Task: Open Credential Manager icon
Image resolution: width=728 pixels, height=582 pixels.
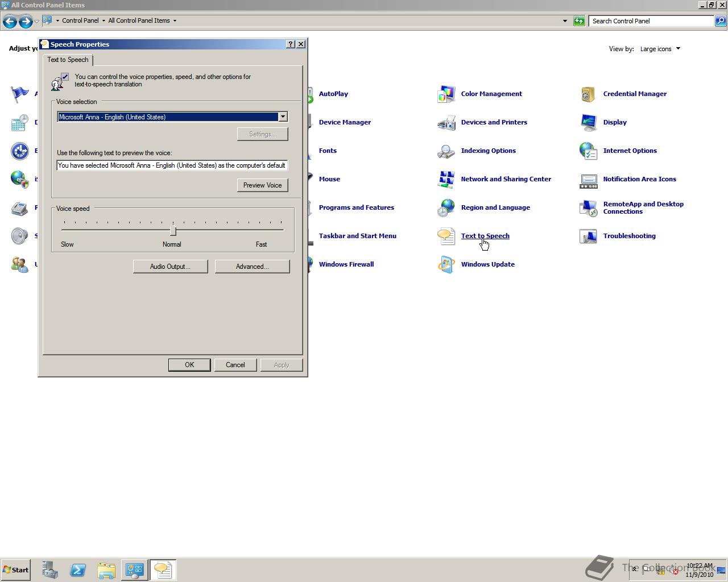Action: pos(588,94)
